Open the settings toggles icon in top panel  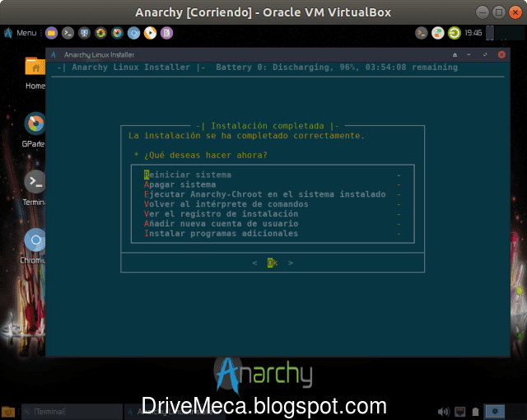437,33
